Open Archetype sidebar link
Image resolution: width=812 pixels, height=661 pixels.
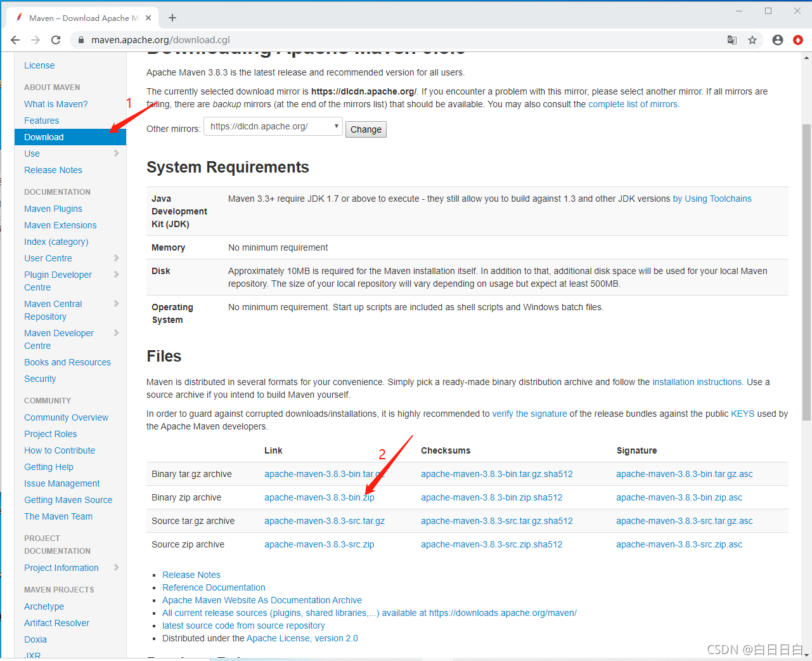click(44, 606)
